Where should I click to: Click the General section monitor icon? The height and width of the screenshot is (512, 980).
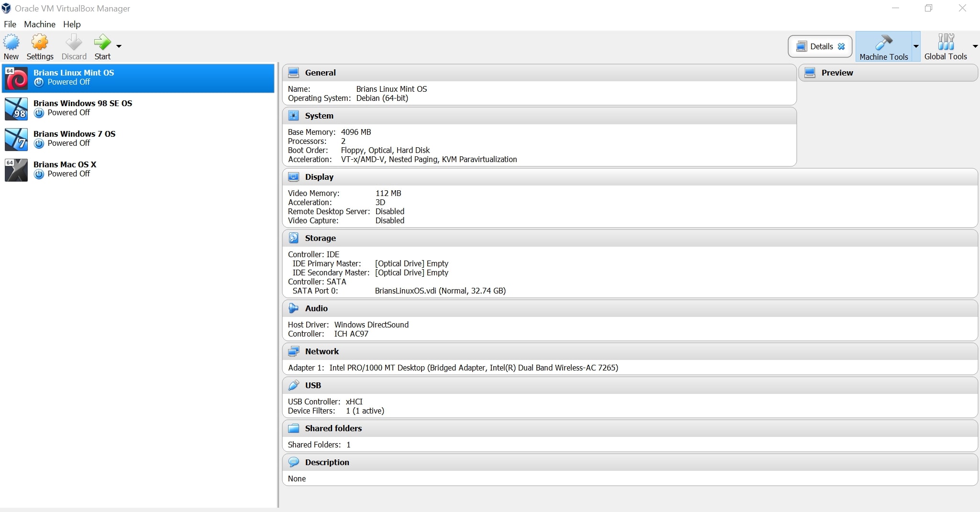tap(294, 73)
